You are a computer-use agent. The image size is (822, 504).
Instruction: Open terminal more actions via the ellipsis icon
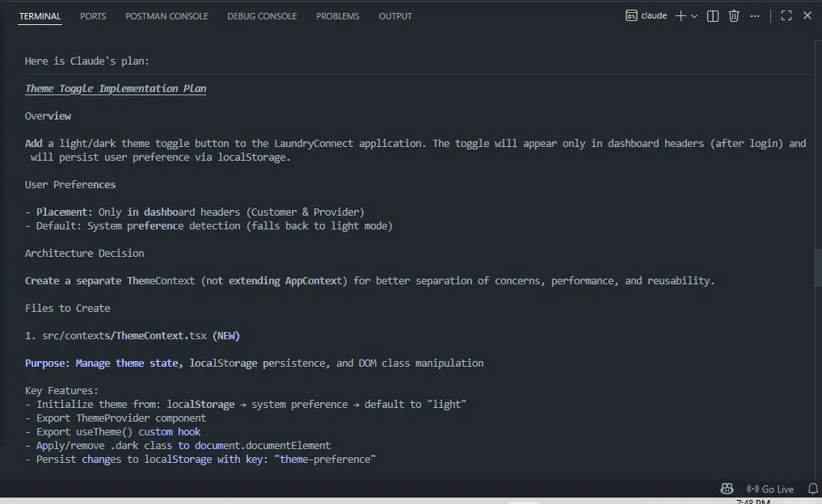click(x=754, y=15)
